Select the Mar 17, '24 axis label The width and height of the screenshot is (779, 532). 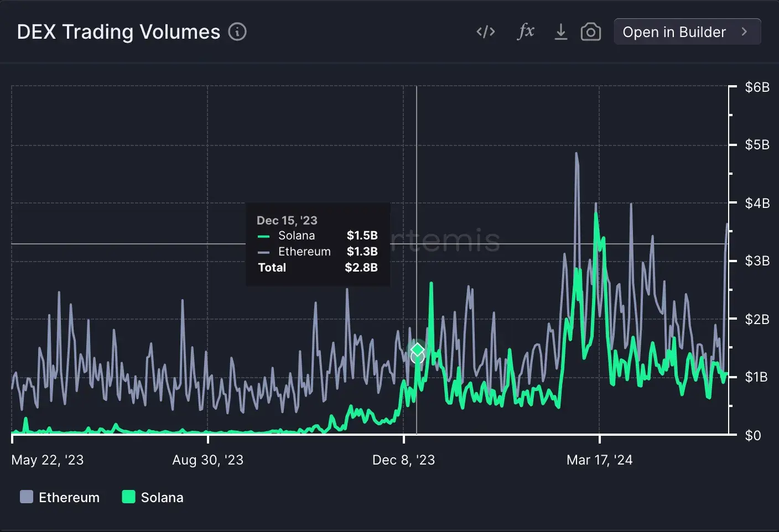tap(600, 460)
